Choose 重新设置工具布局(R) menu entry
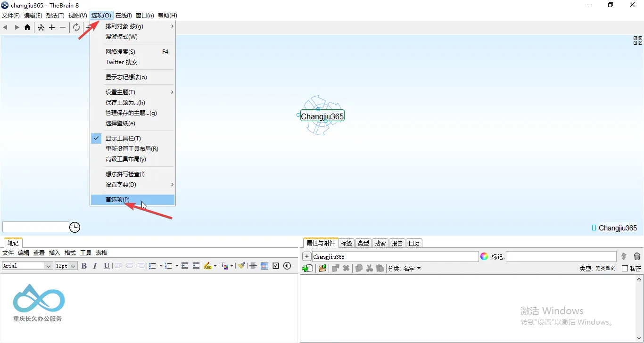644x343 pixels. tap(132, 149)
